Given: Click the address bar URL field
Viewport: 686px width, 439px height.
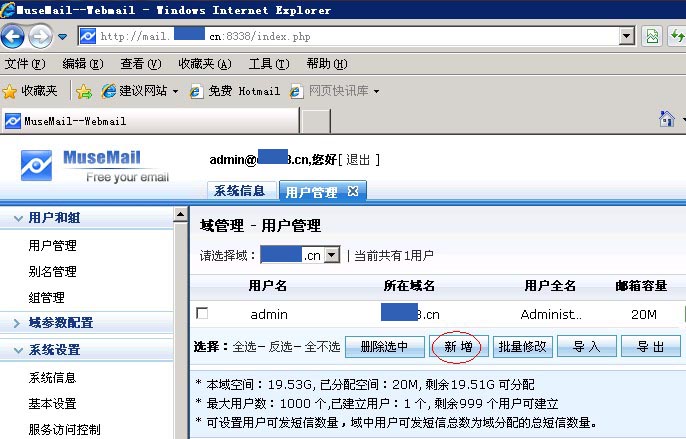Looking at the screenshot, I should pos(350,37).
